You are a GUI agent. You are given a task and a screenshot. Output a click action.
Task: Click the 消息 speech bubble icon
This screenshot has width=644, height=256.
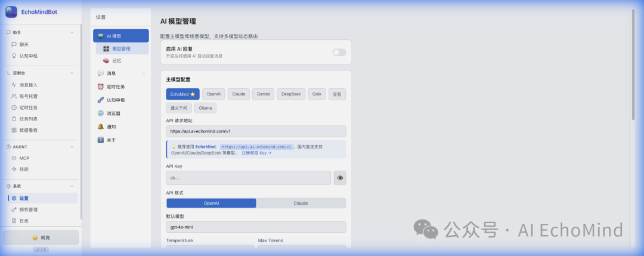[x=101, y=73]
